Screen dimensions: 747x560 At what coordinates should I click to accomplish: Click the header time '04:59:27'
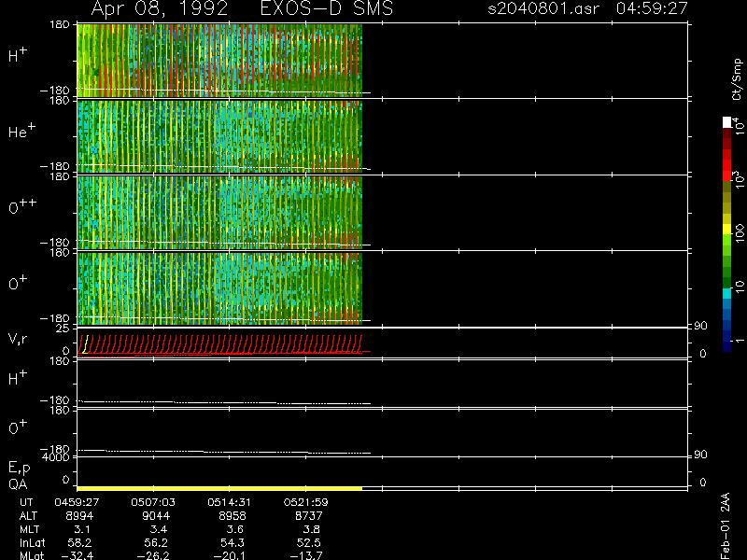pyautogui.click(x=652, y=8)
